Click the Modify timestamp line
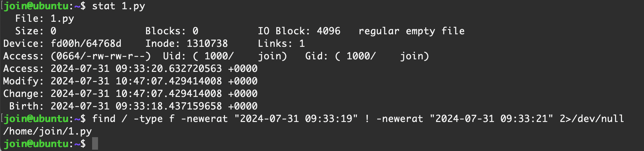Viewport: 644px width, 151px height. [130, 81]
